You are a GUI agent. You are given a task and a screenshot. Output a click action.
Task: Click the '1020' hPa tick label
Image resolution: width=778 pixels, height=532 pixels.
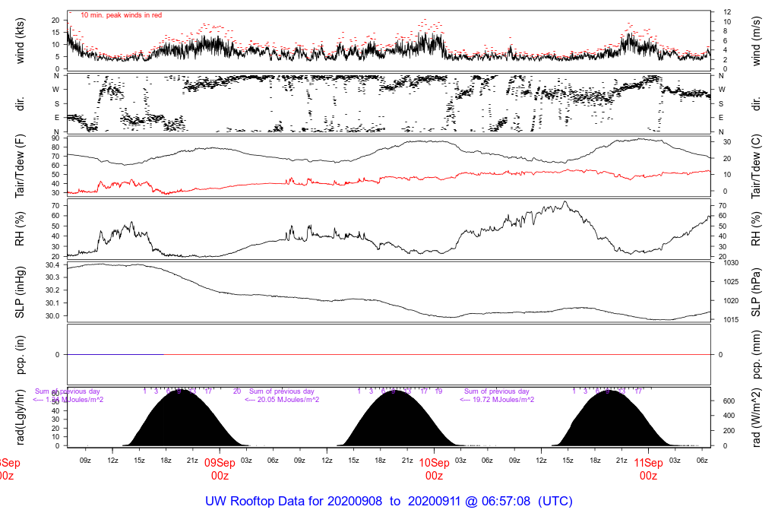(x=732, y=301)
